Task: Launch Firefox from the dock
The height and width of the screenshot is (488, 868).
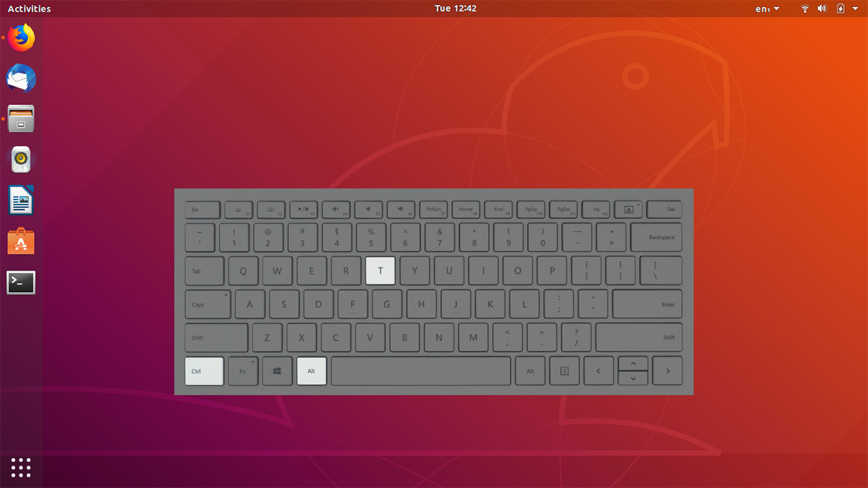Action: 21,38
